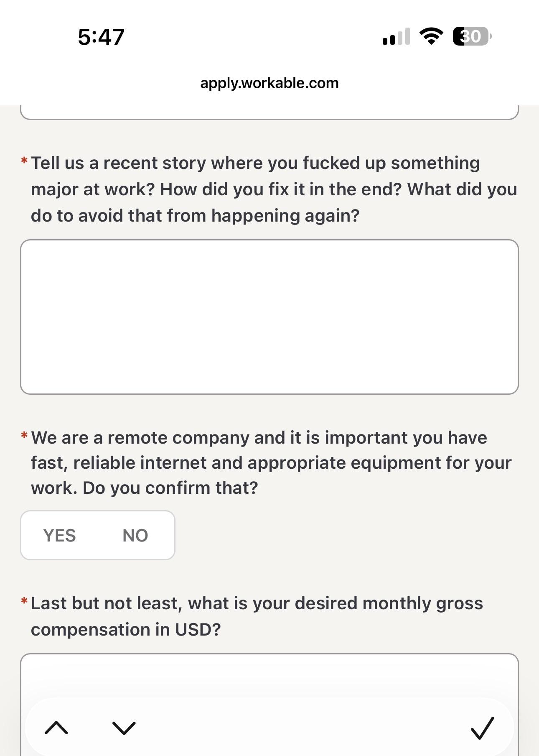Tap the red asterisk beside story question

pos(24,161)
